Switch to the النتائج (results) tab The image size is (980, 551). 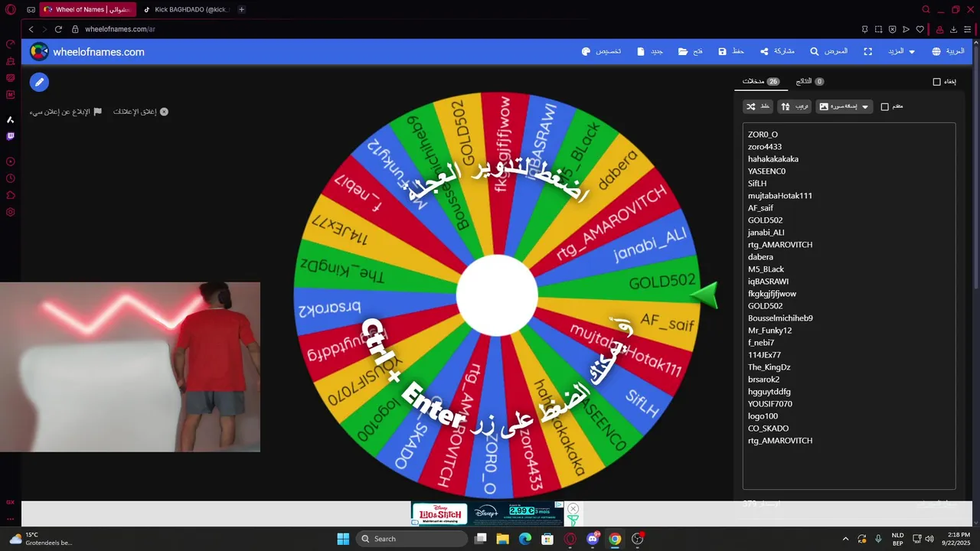coord(809,81)
